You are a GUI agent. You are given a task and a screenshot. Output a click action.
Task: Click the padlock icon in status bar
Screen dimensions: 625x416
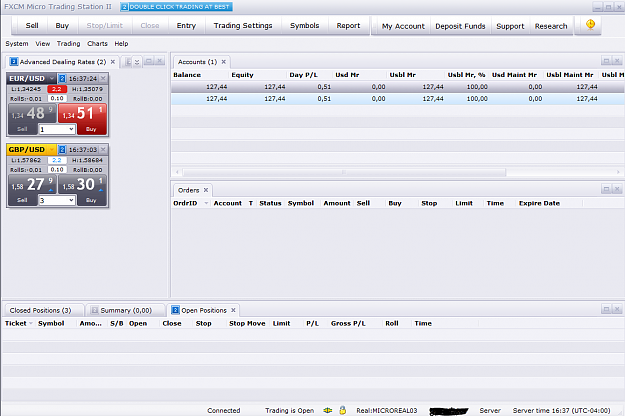pyautogui.click(x=342, y=410)
